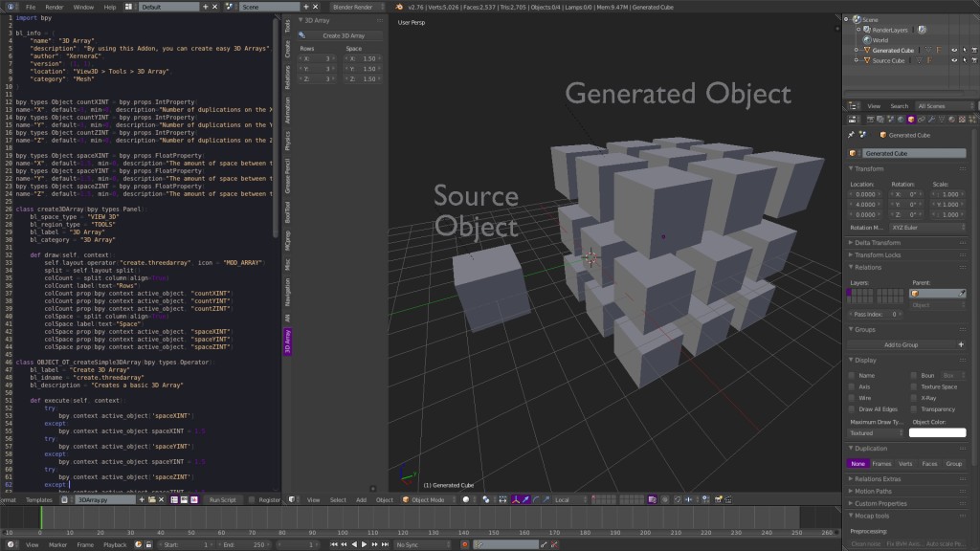Viewport: 980px width, 551px height.
Task: Click the Texture Properties tab
Action: [x=962, y=119]
